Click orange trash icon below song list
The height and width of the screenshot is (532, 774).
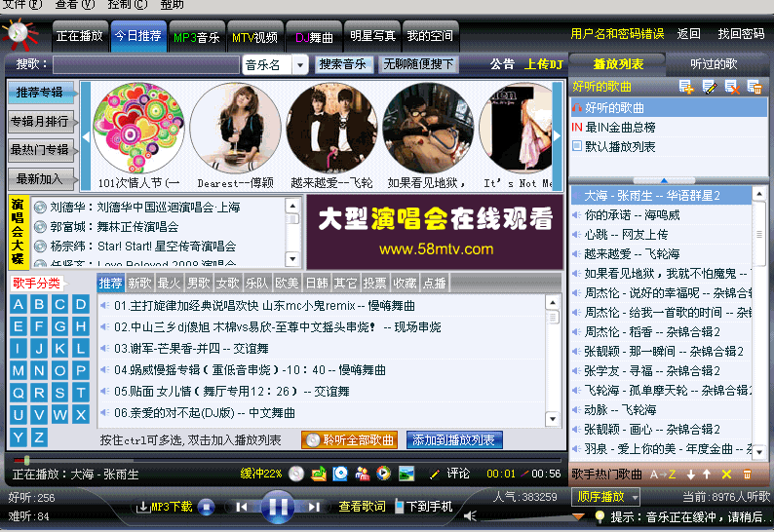747,475
